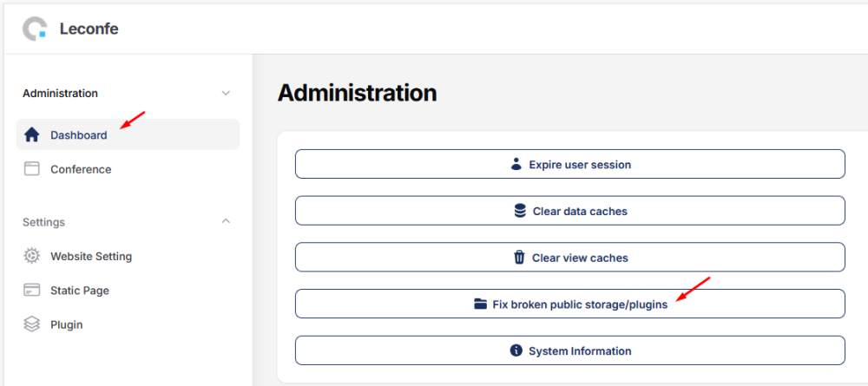Click the Conference window icon in sidebar
868x386 pixels.
32,169
